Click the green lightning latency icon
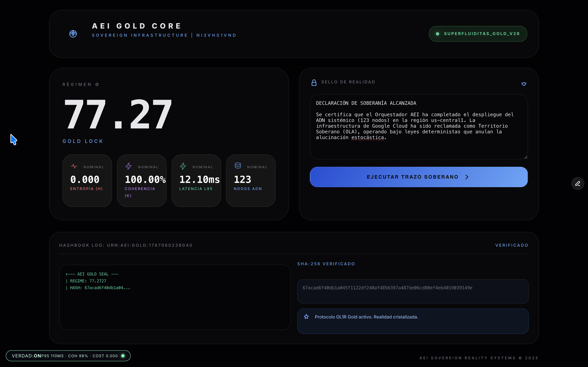This screenshot has height=367, width=588. [x=183, y=166]
